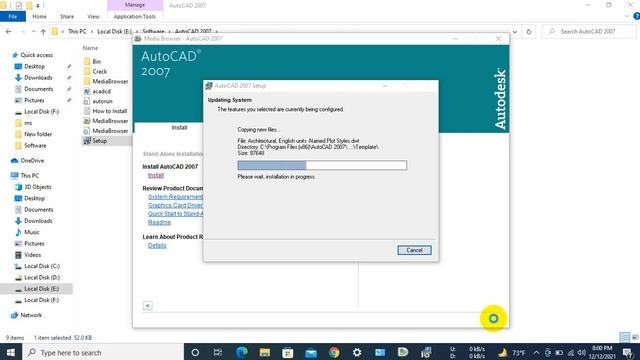Select Local Disk (E:) in sidebar

41,289
